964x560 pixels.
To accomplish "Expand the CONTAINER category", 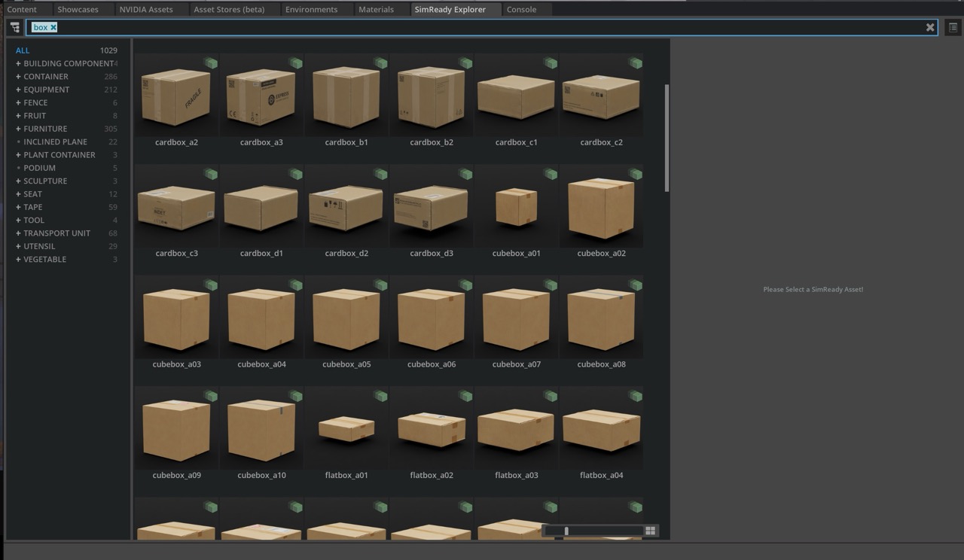I will coord(18,77).
